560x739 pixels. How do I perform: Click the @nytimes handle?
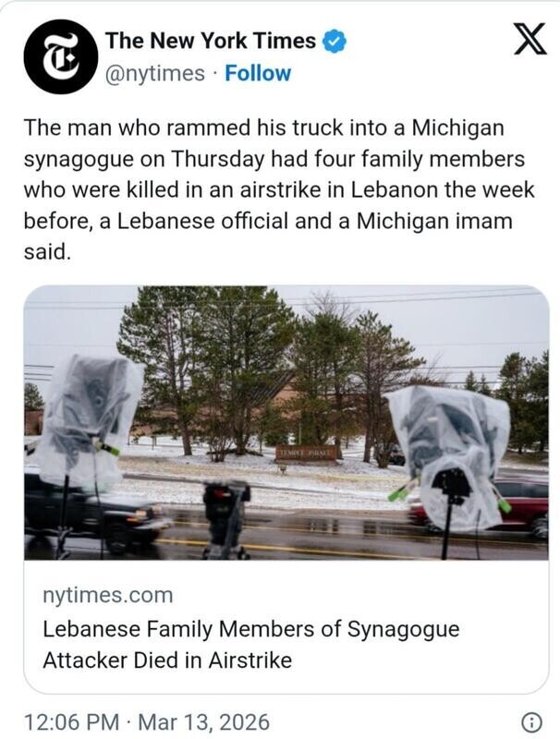(155, 74)
